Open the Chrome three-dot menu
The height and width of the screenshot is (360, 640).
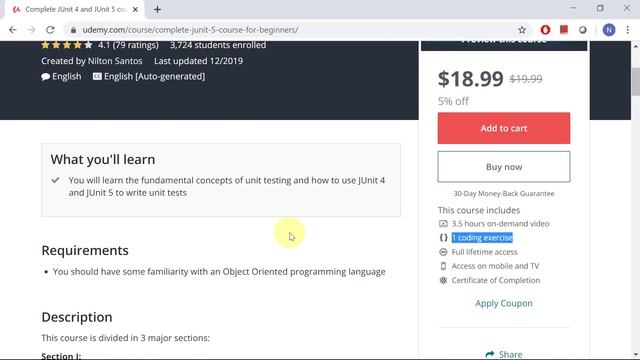pos(628,30)
